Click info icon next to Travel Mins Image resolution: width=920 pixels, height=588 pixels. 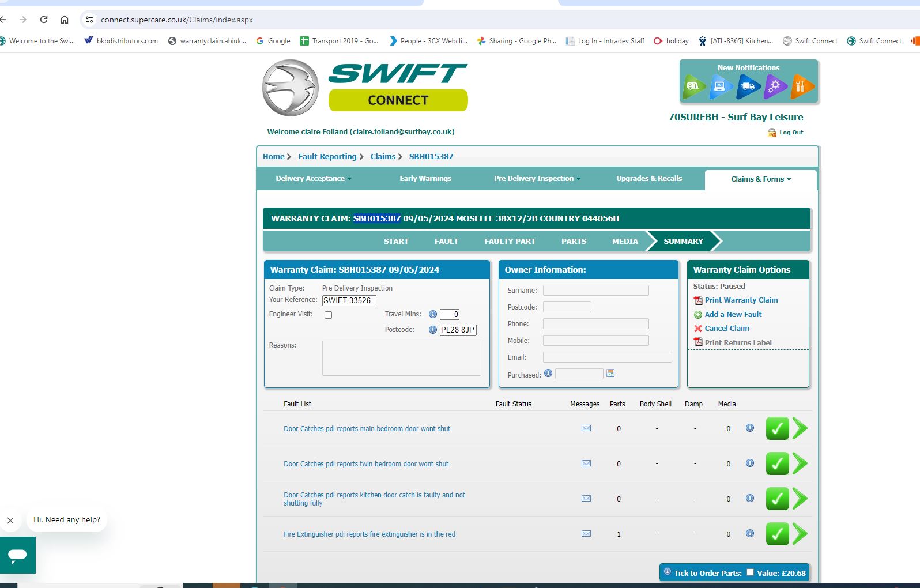432,314
